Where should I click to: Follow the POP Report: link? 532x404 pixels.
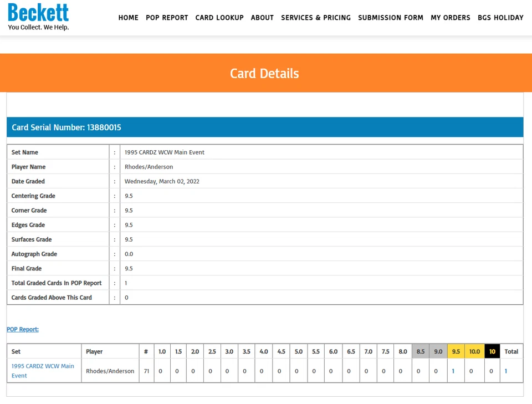pyautogui.click(x=23, y=329)
